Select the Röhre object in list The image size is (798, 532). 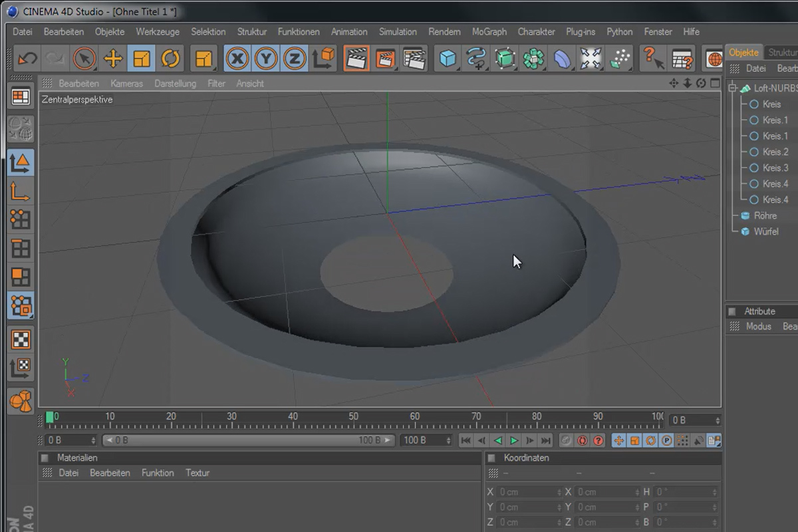[765, 215]
